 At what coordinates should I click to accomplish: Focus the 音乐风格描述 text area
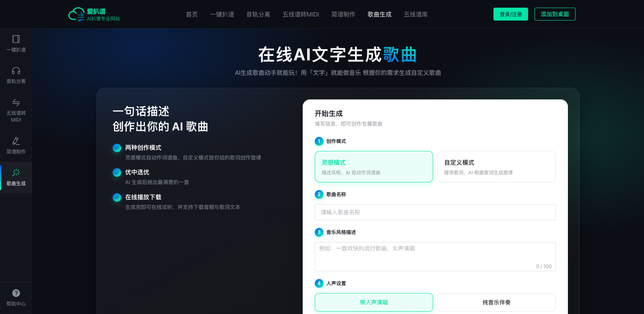(x=435, y=256)
